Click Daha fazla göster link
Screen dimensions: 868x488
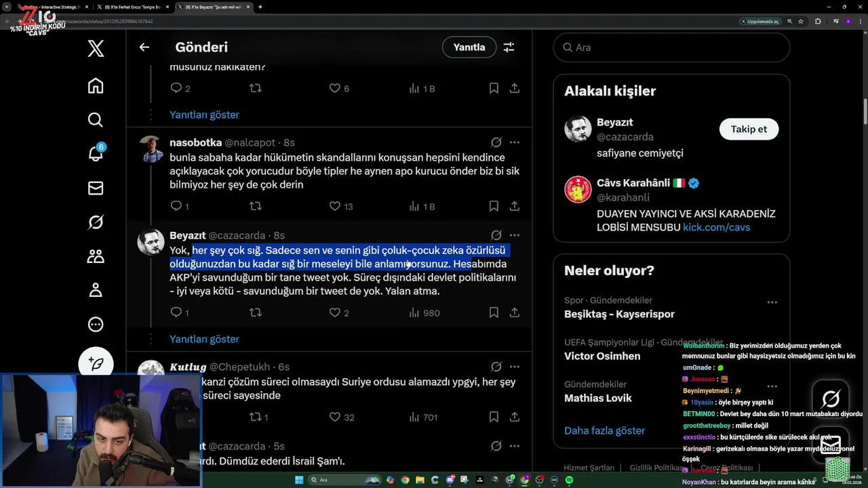604,430
